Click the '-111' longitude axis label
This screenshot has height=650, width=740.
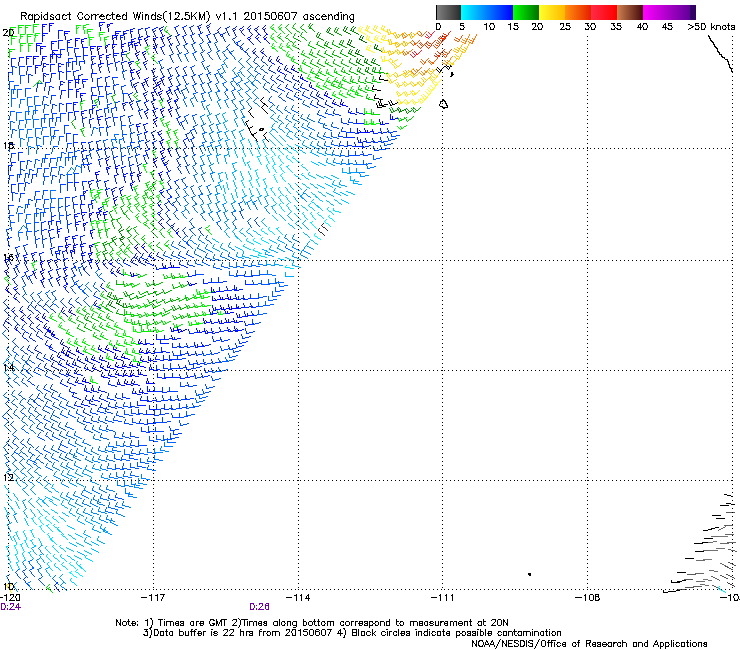[x=443, y=598]
